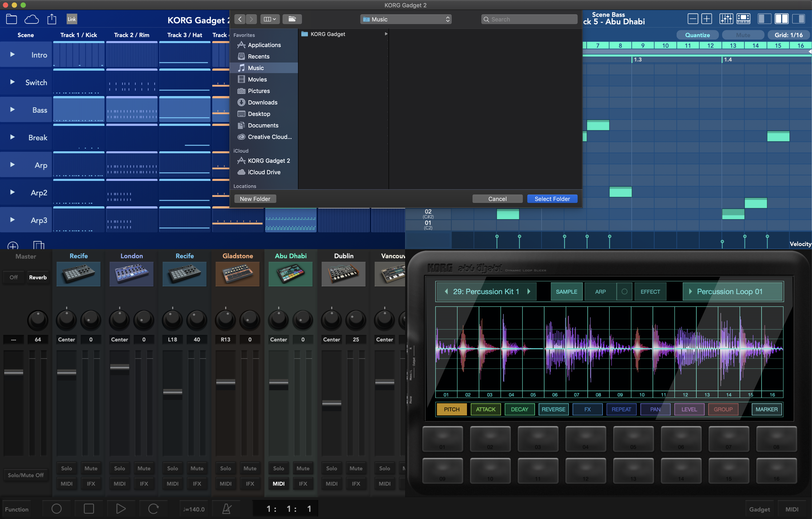Image resolution: width=812 pixels, height=519 pixels.
Task: Launch the Arp3 scene play arrow
Action: [x=12, y=220]
